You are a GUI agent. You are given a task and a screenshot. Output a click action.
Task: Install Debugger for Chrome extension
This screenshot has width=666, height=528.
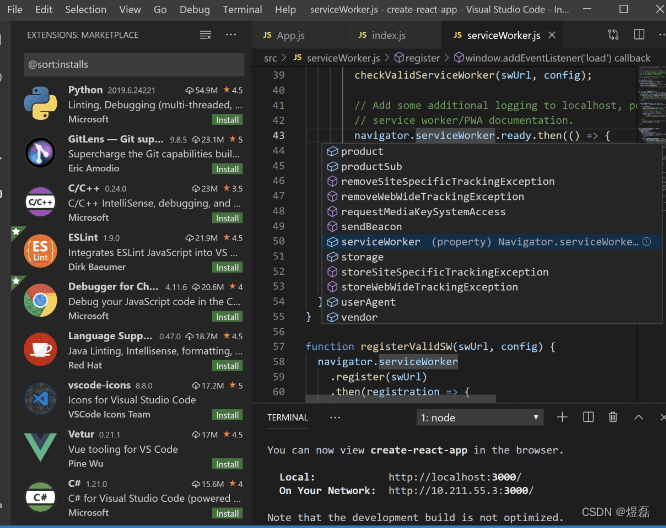click(x=227, y=317)
